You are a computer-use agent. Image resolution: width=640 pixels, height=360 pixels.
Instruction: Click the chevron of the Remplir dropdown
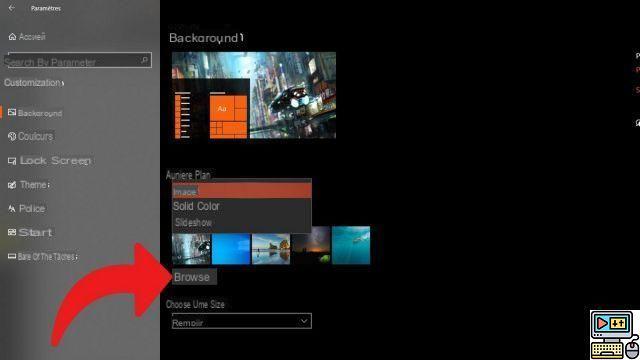coord(304,321)
